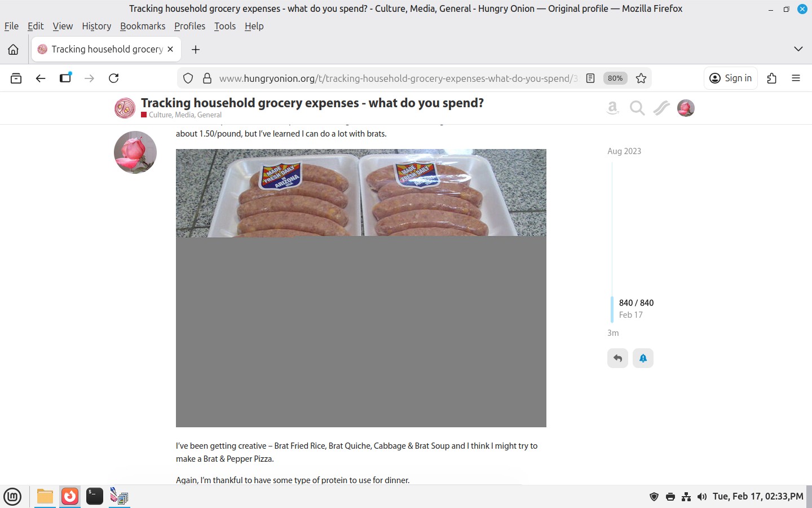Open the Culture, Media, General category link
Viewport: 812px width, 508px height.
click(185, 115)
